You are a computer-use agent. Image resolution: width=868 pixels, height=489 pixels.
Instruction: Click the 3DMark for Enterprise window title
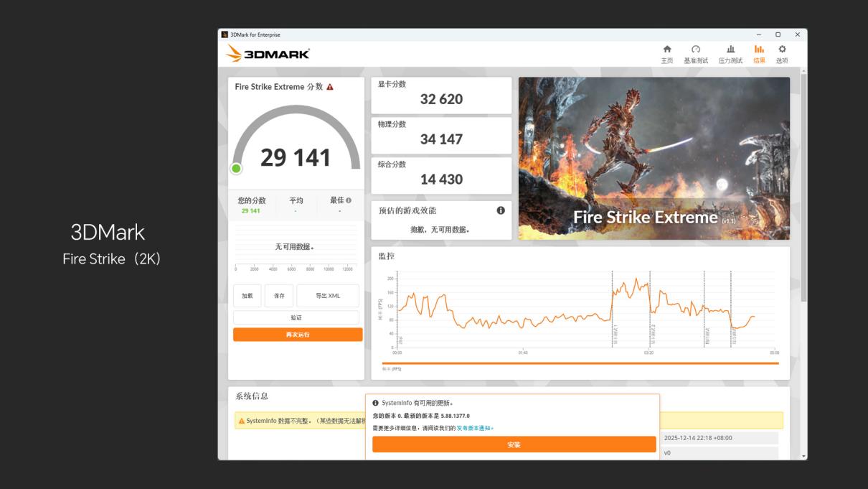pos(255,34)
